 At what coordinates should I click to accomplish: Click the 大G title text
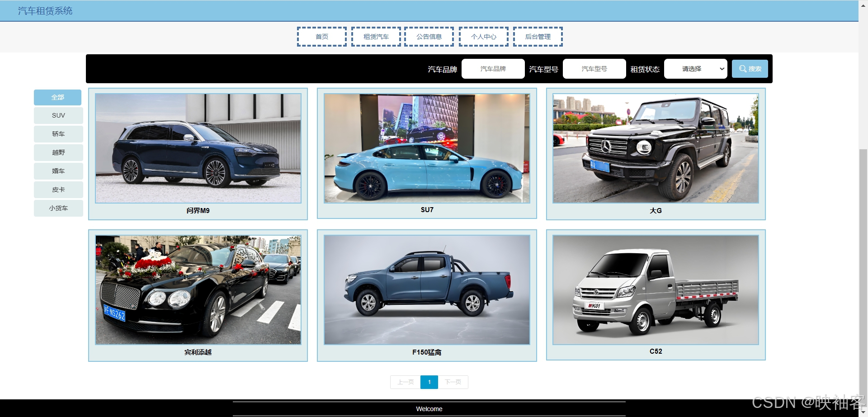(656, 211)
